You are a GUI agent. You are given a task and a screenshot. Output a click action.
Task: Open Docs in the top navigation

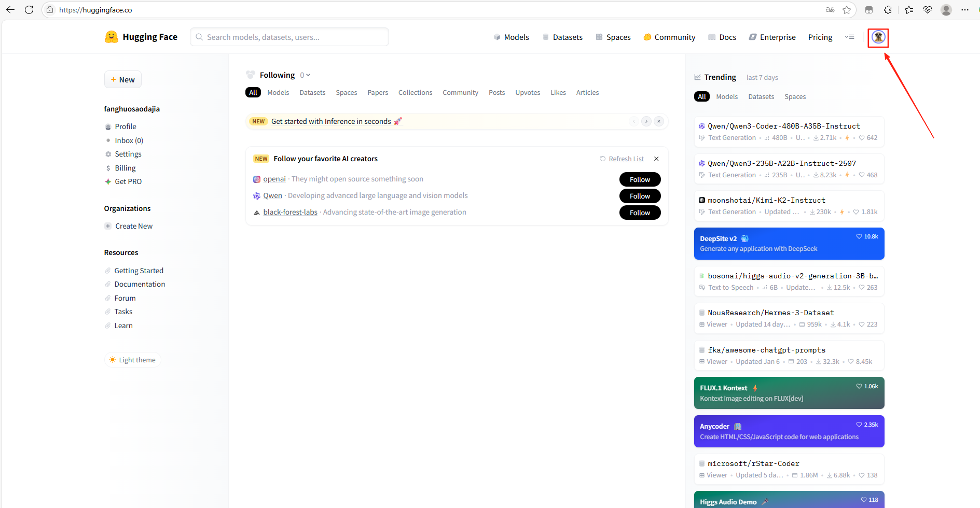[722, 37]
